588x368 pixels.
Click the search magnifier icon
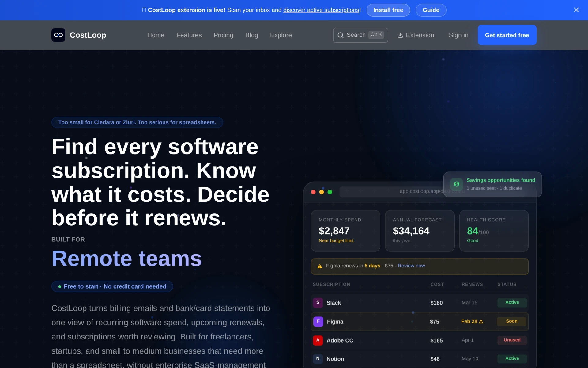pyautogui.click(x=341, y=35)
